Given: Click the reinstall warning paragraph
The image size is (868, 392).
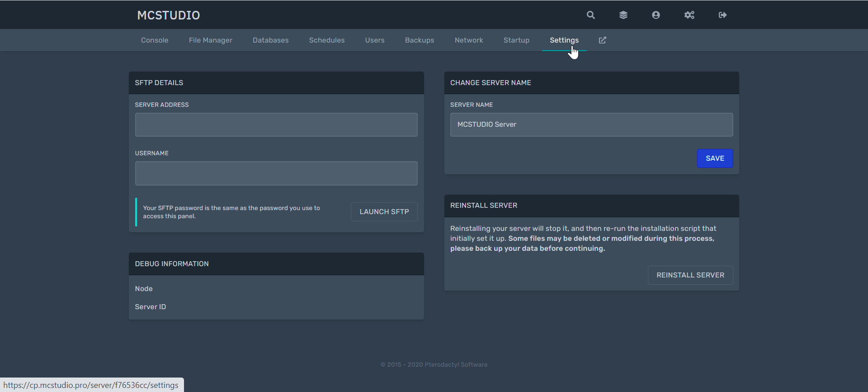Looking at the screenshot, I should click(583, 239).
